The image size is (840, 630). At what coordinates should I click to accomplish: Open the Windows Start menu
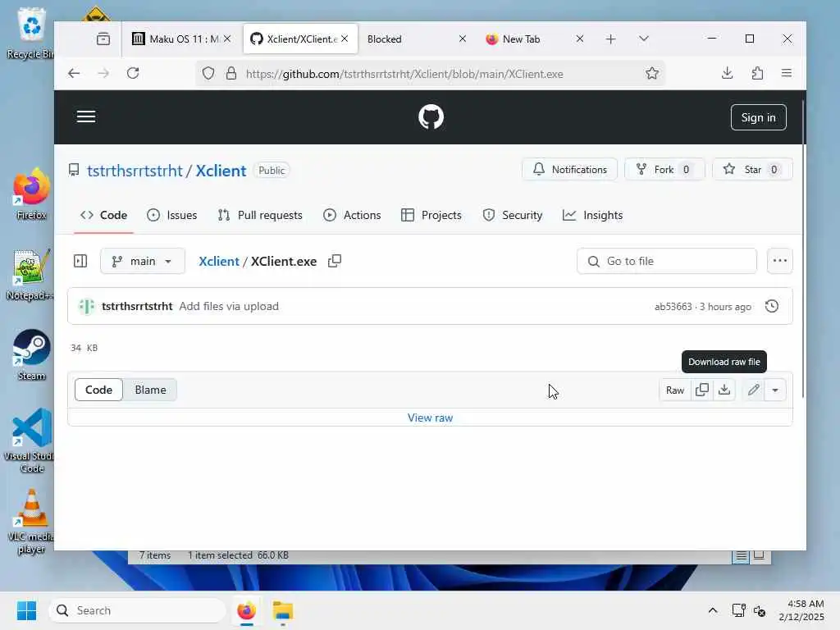(26, 610)
